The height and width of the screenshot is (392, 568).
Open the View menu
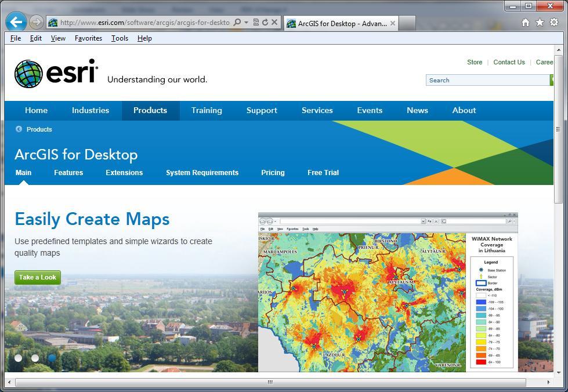tap(58, 38)
